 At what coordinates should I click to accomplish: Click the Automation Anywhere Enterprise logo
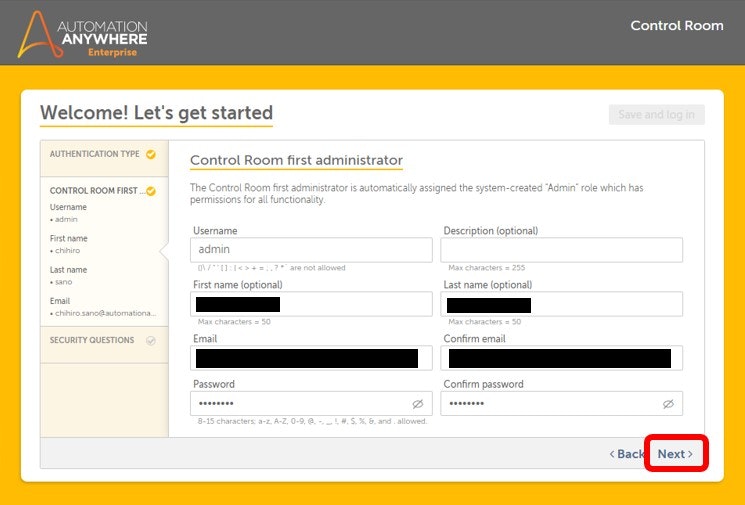82,34
